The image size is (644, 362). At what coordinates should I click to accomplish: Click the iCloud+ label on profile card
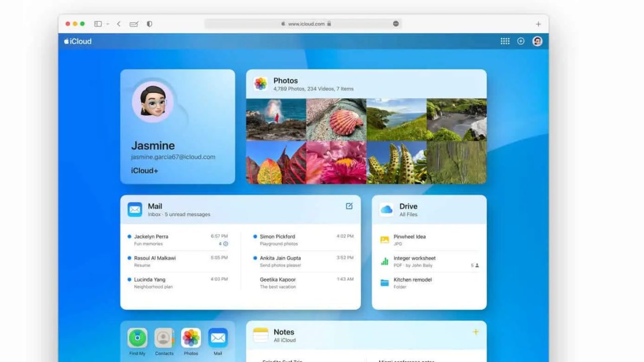pyautogui.click(x=145, y=170)
